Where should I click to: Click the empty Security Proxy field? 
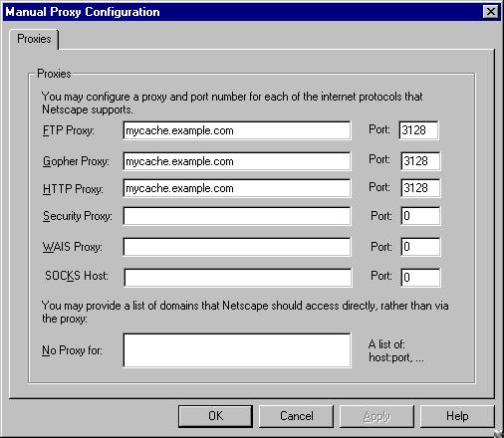click(237, 216)
